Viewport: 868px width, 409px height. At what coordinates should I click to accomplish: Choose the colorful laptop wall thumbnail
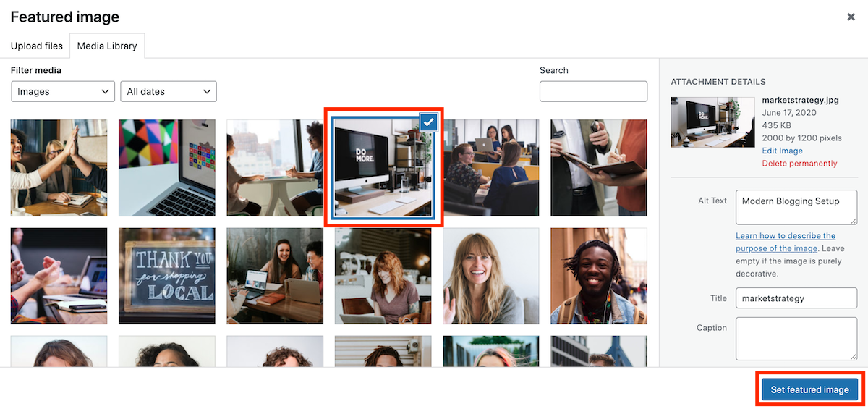[x=167, y=168]
